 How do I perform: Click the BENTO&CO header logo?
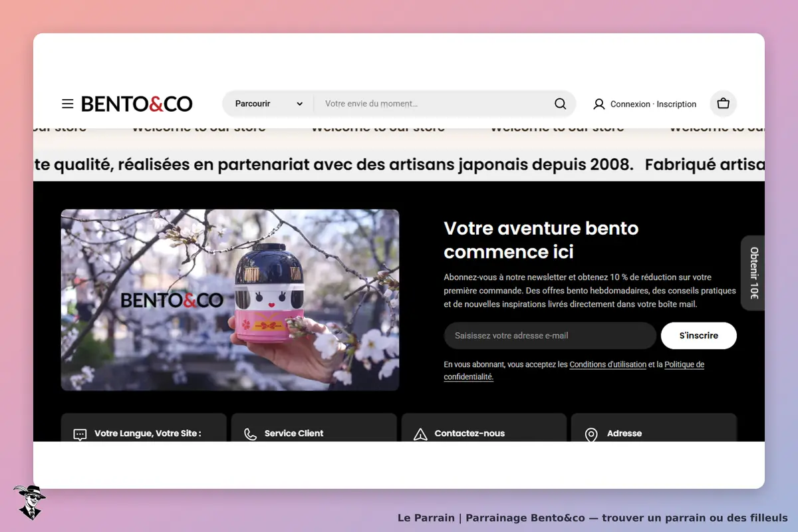click(x=137, y=104)
